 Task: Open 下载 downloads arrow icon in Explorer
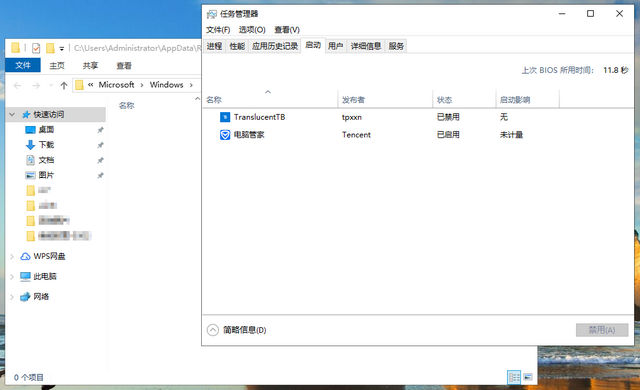30,145
